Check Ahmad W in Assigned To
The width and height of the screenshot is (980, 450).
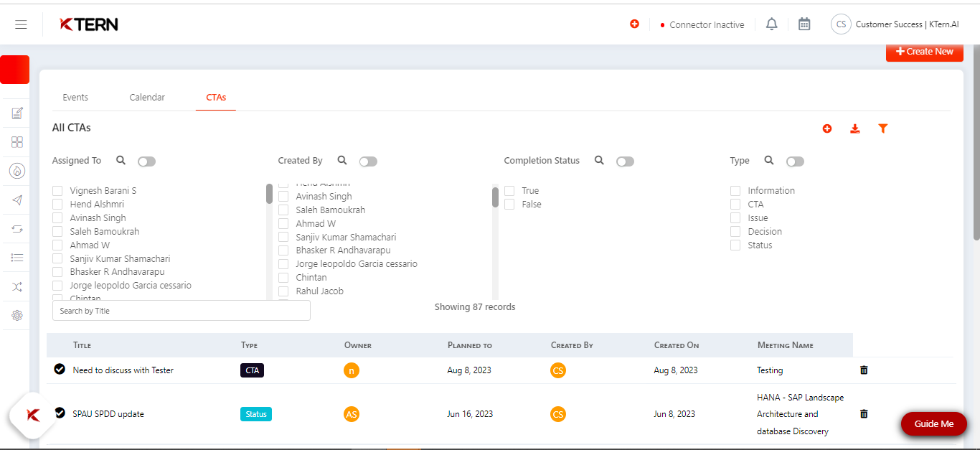click(x=57, y=245)
